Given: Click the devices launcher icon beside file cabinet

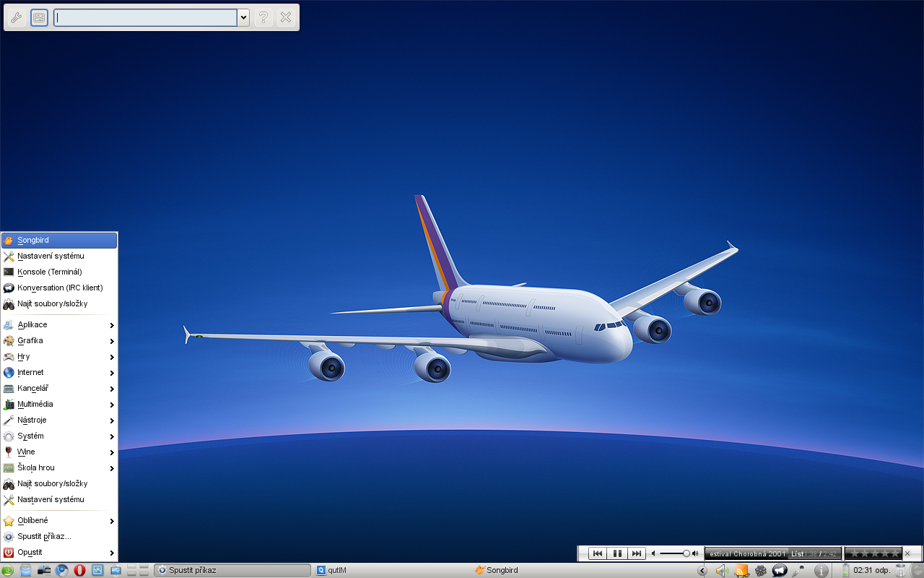Looking at the screenshot, I should 44,570.
